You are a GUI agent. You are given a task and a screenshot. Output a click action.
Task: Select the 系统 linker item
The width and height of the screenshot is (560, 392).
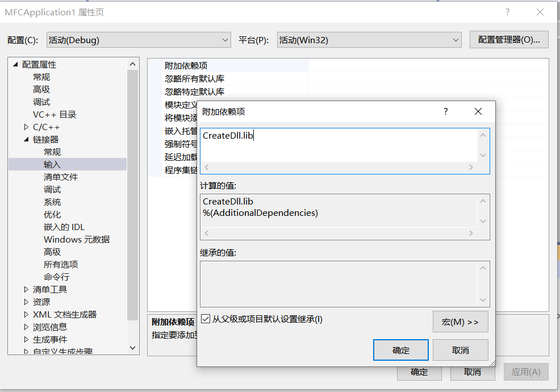pos(52,202)
